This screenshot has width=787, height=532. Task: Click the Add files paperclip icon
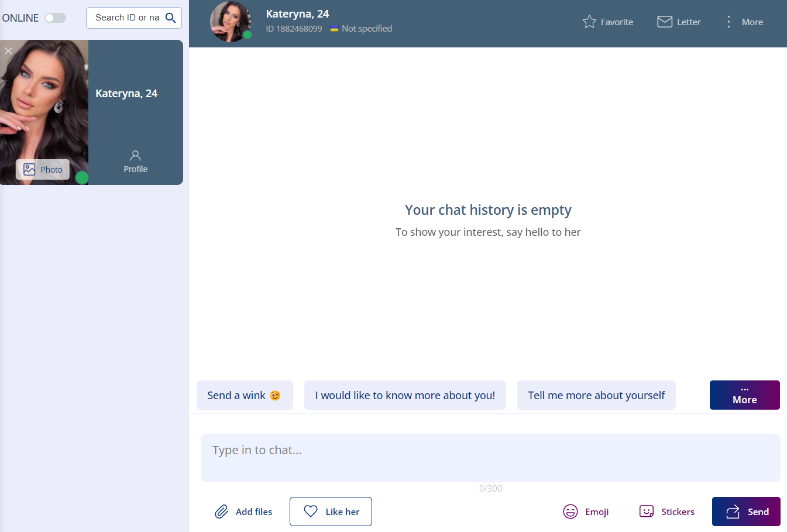coord(221,512)
